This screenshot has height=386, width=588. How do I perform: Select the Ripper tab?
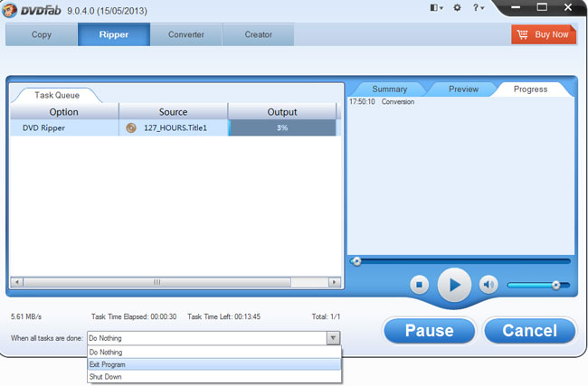click(114, 34)
